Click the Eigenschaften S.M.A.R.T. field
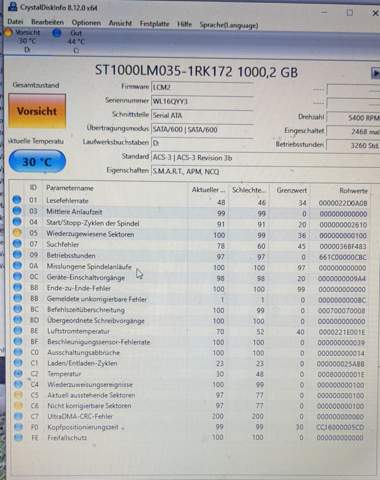 (x=266, y=171)
